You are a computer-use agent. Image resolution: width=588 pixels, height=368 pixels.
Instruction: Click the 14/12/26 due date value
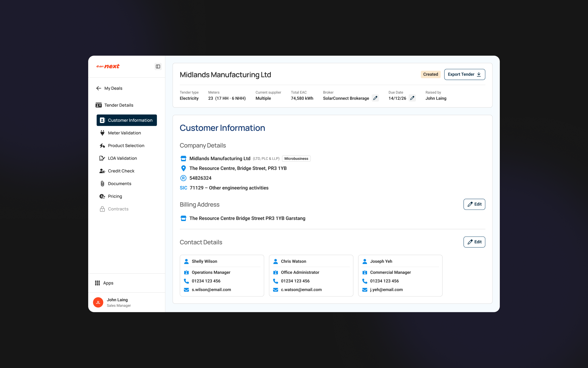pos(397,98)
